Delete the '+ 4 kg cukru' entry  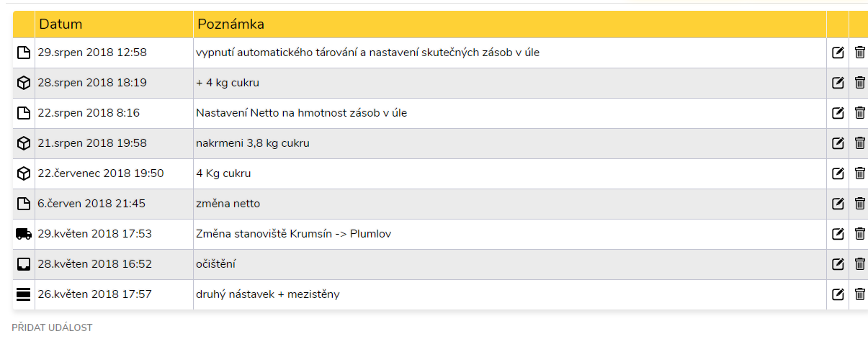click(x=859, y=83)
